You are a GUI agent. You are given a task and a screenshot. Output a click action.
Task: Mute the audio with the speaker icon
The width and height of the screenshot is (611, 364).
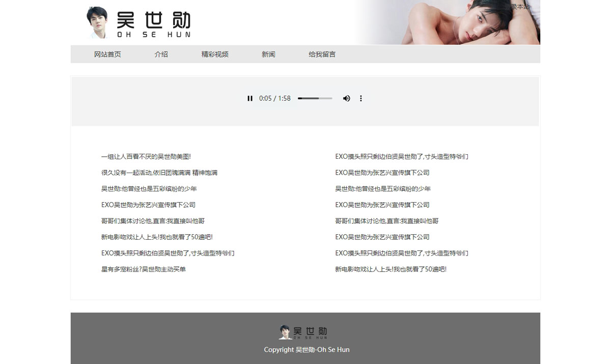pos(347,98)
